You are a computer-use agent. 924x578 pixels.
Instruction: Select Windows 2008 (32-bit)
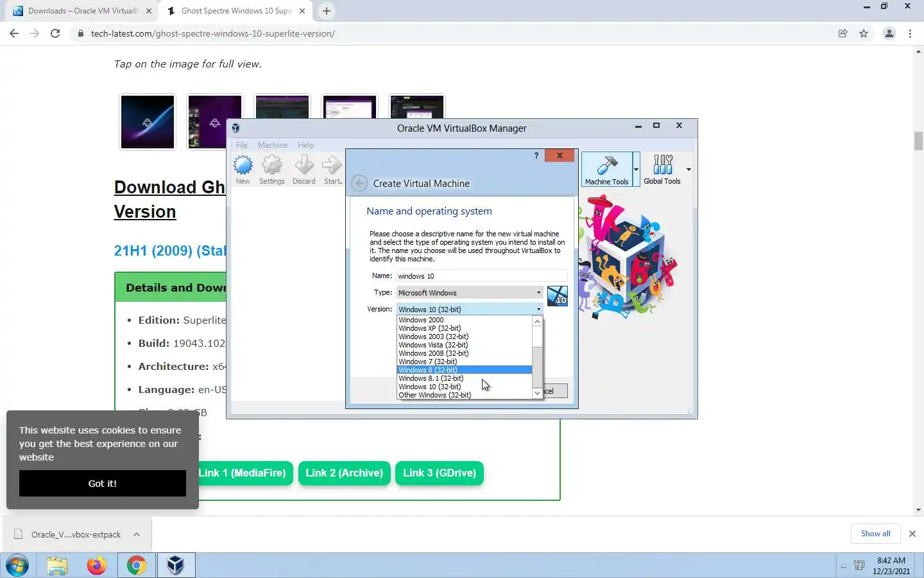465,353
